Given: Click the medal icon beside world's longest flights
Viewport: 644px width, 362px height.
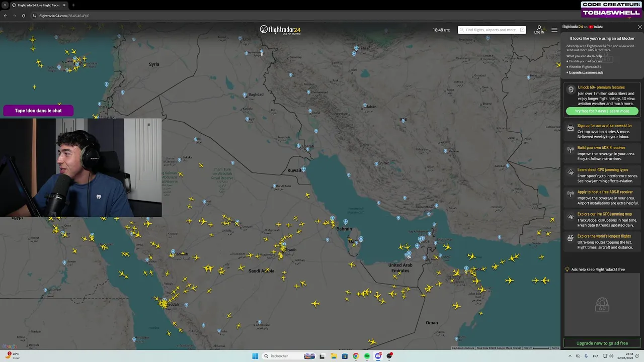Looking at the screenshot, I should tap(571, 238).
